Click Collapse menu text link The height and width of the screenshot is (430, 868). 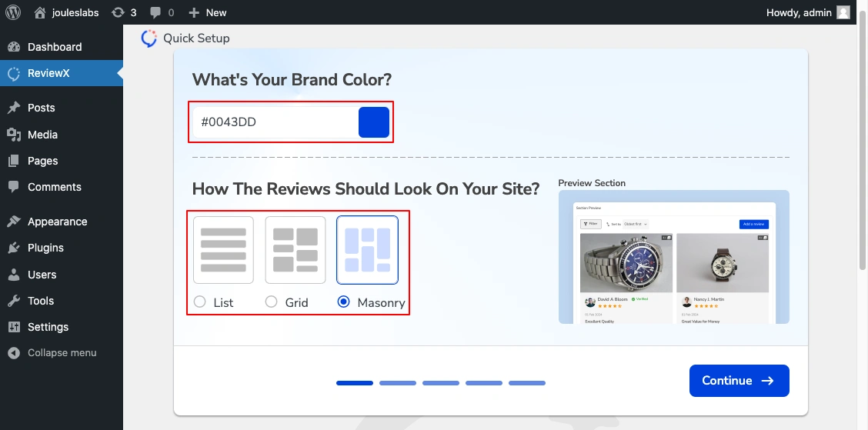62,353
